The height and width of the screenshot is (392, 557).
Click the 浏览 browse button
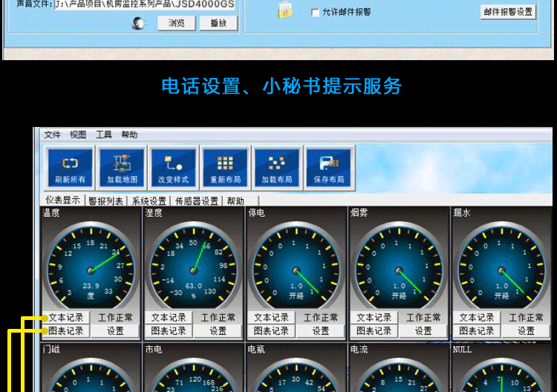(177, 24)
